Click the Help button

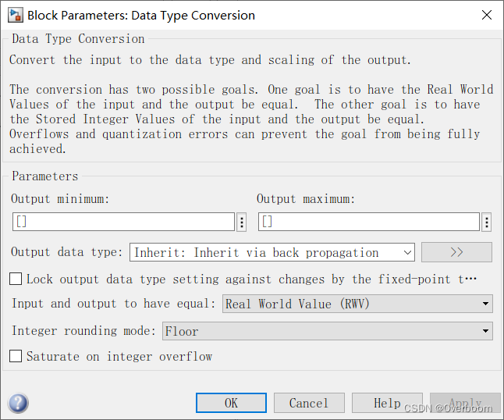[x=387, y=403]
